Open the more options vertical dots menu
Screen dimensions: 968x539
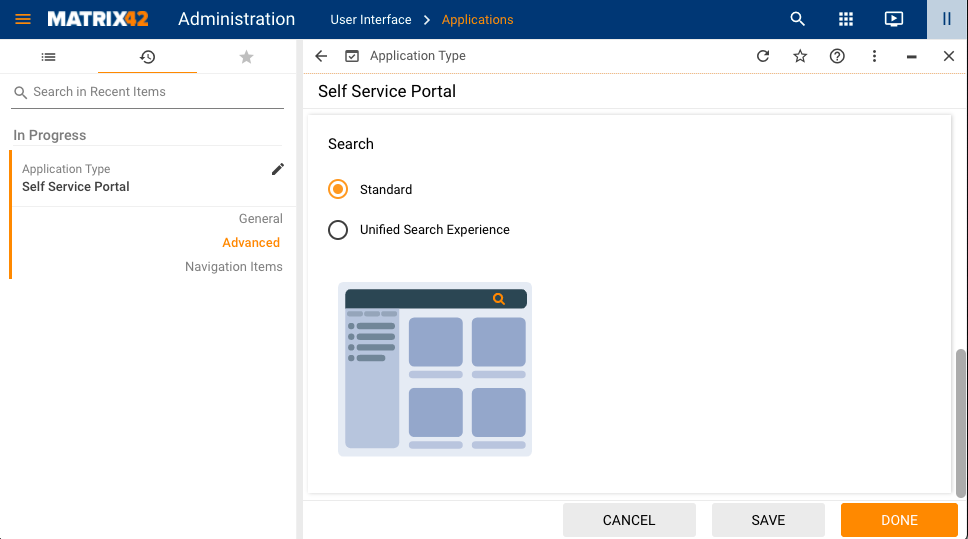click(x=874, y=56)
